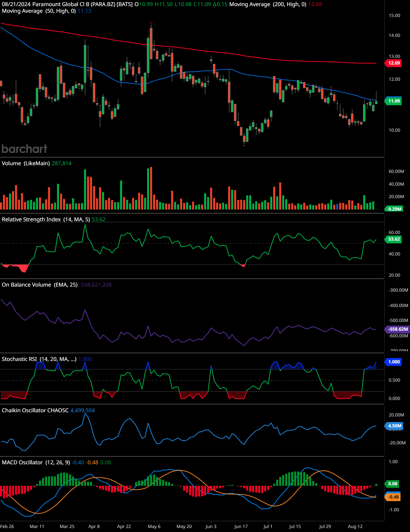The width and height of the screenshot is (410, 532).
Task: Click the Jun 17 date axis label
Action: click(x=241, y=526)
